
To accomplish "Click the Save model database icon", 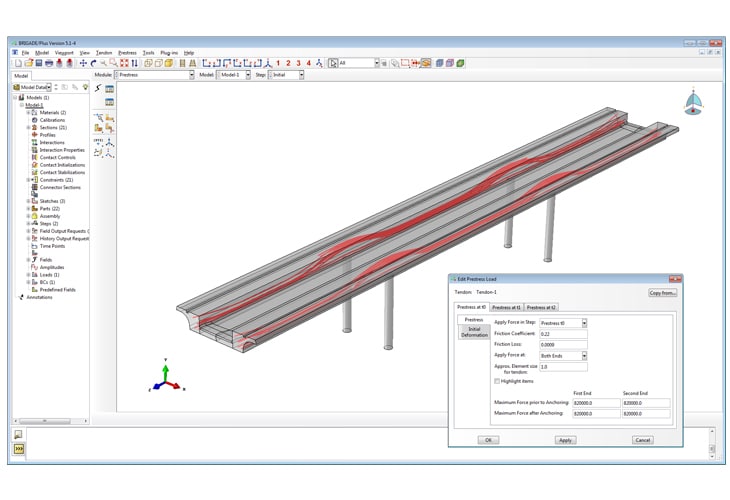I will pos(39,63).
